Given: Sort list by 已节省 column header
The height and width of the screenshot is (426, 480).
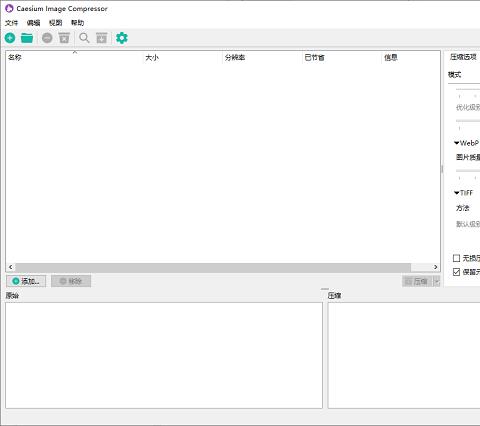Looking at the screenshot, I should tap(342, 57).
